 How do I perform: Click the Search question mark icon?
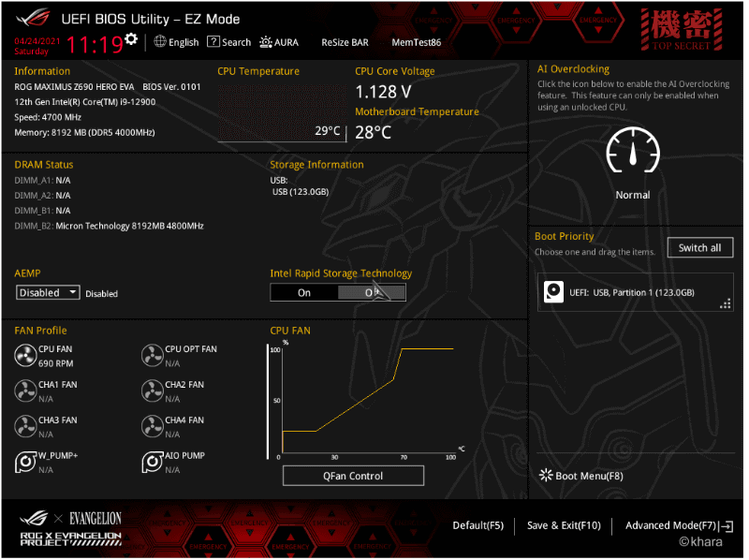(x=213, y=41)
